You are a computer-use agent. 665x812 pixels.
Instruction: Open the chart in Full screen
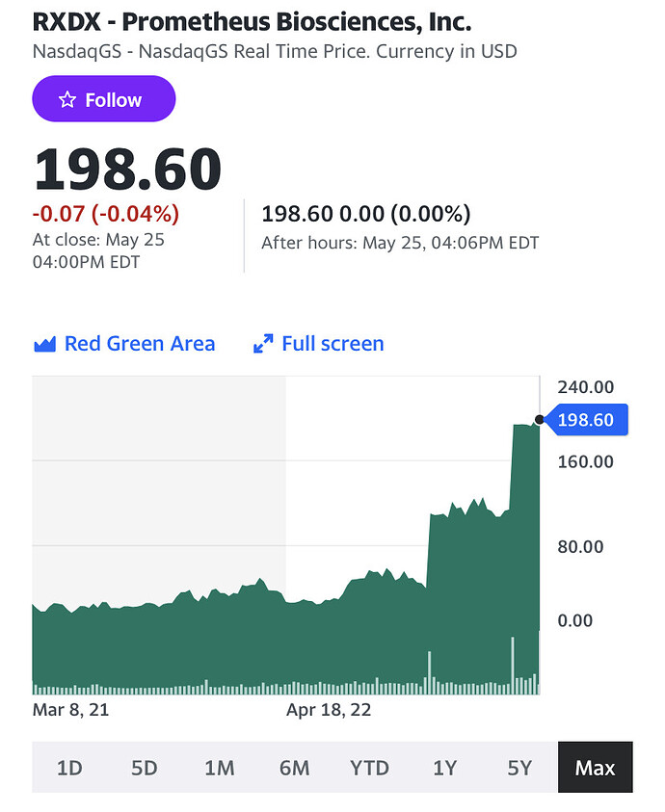coord(318,344)
